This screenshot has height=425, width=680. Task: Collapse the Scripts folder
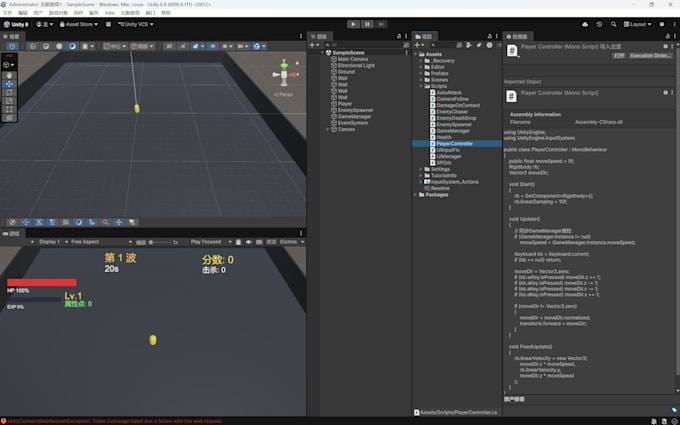[x=421, y=86]
